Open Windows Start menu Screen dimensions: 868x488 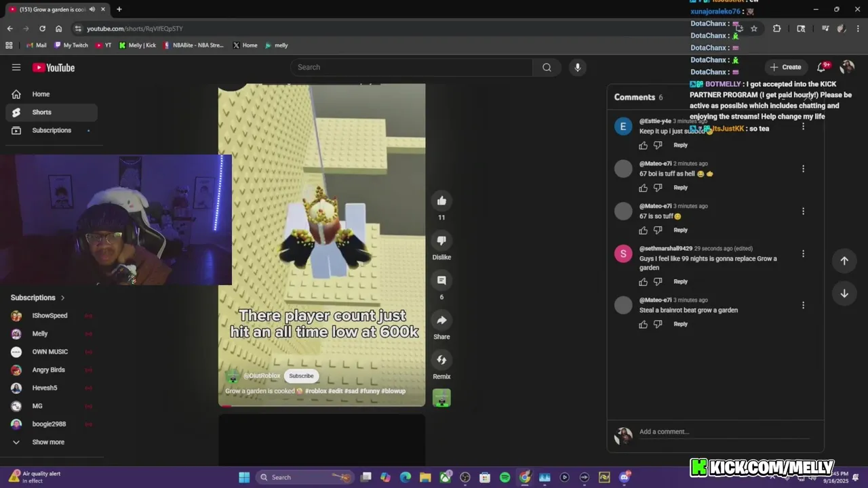point(244,477)
